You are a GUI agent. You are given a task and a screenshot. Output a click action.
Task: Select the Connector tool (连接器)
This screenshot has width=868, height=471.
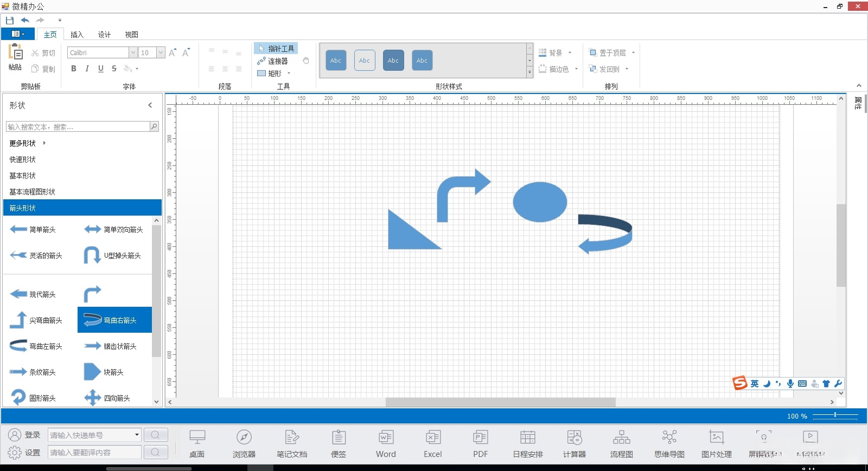[x=273, y=61]
